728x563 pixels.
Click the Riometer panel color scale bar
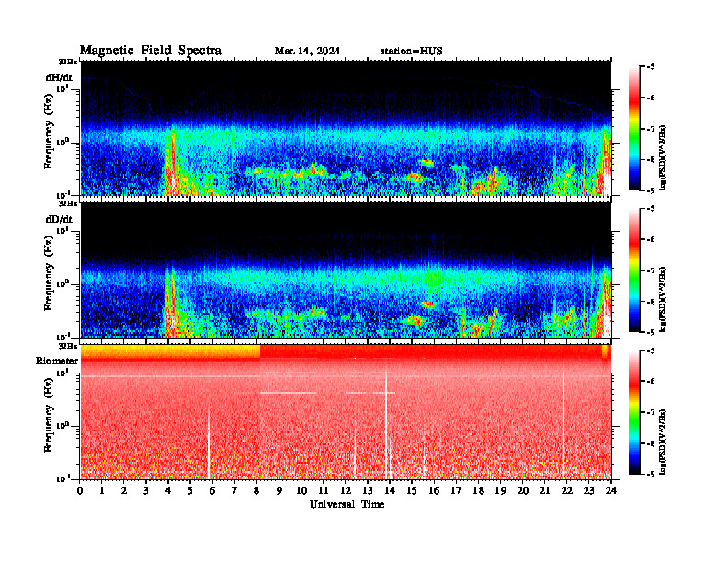633,412
